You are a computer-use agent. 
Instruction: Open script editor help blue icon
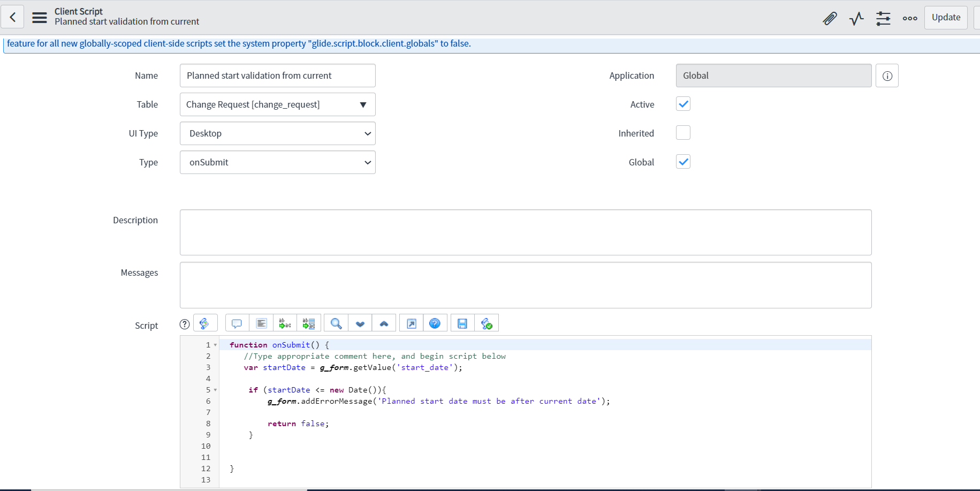click(x=435, y=323)
